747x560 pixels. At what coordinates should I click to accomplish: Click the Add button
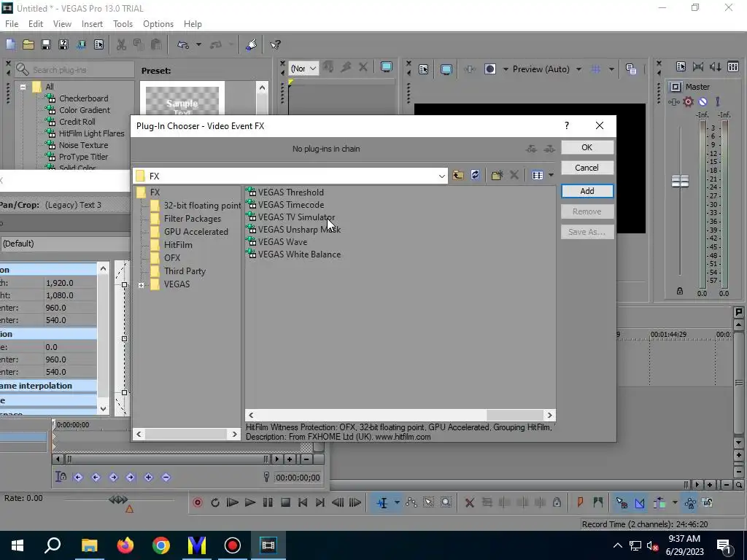(587, 191)
